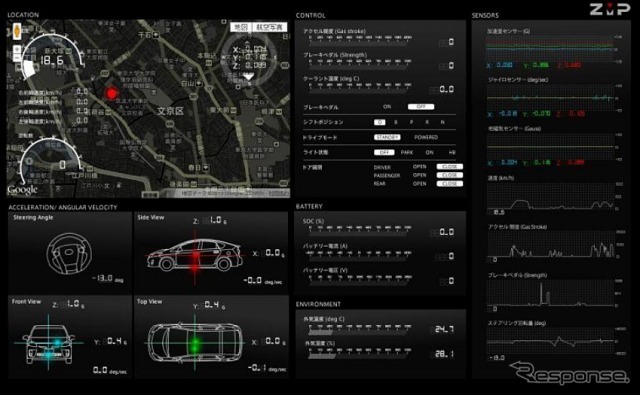Set drive mode to STANDBY
The height and width of the screenshot is (395, 640).
387,137
